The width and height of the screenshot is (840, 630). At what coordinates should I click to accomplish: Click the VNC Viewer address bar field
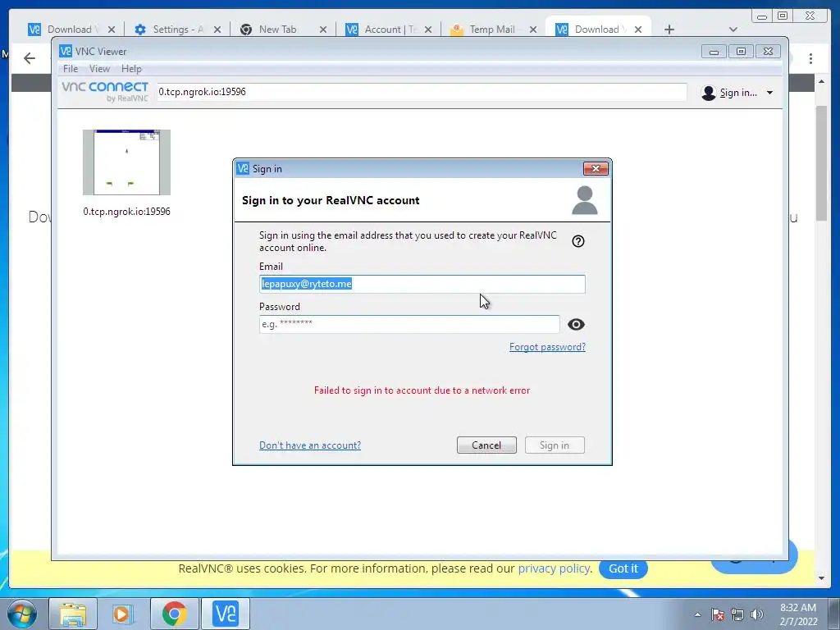point(422,92)
